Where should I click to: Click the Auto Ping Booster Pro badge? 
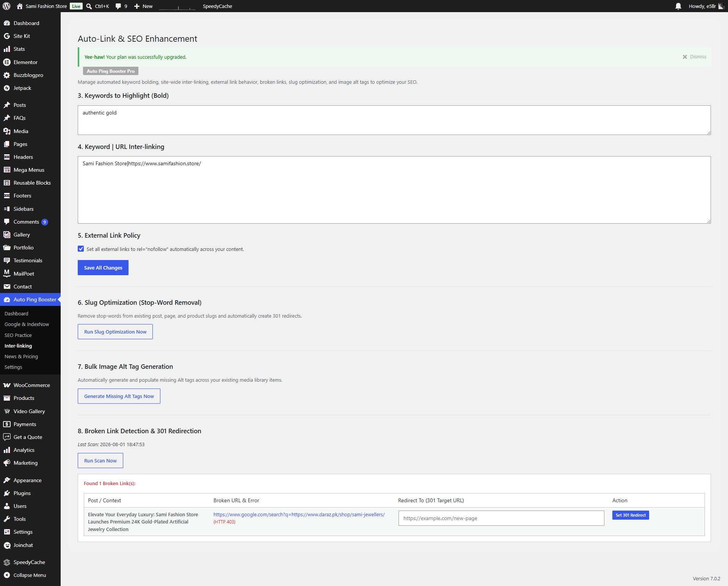pyautogui.click(x=111, y=71)
